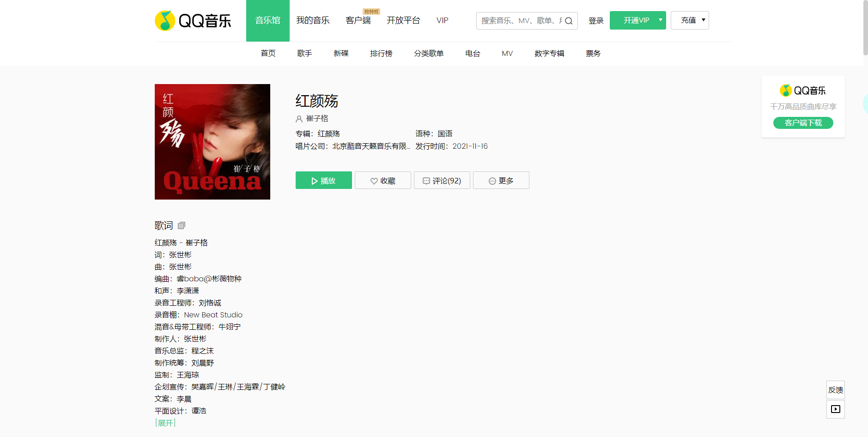Screen dimensions: 868x437
Task: Click the video player icon below 反馈
Action: click(835, 409)
